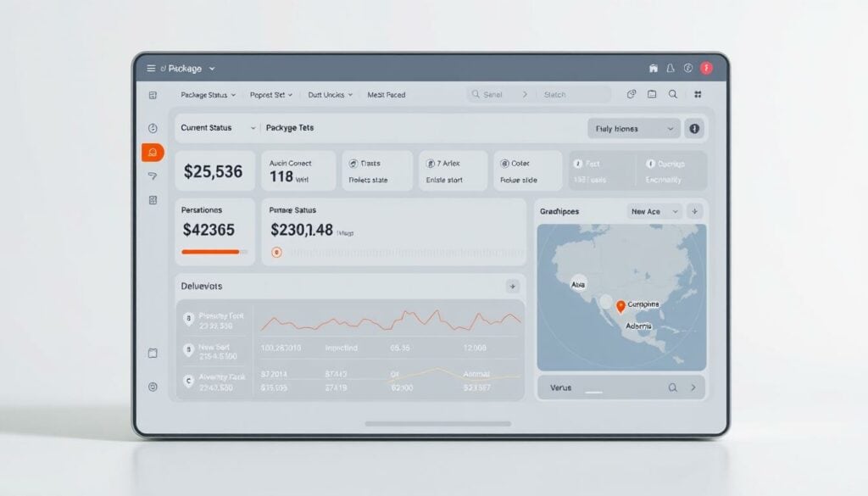Click the $230,1.48 value in Pintare Satus

(x=302, y=230)
